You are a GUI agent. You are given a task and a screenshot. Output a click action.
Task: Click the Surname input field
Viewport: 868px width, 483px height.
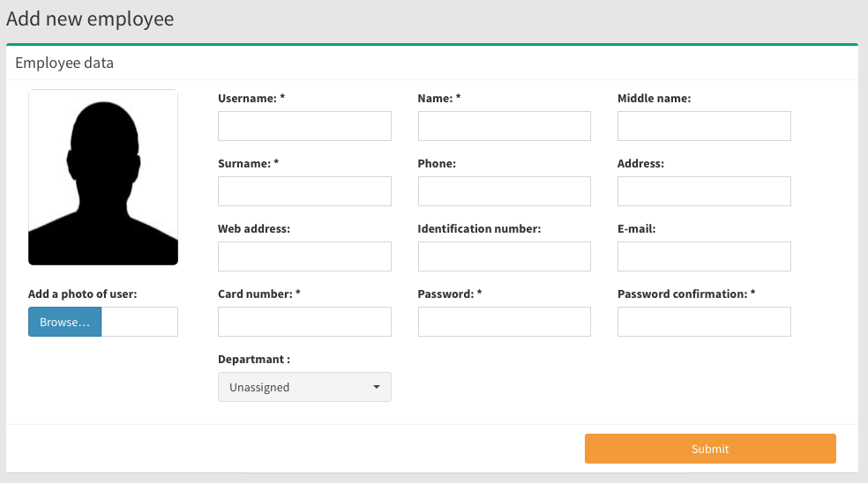304,191
